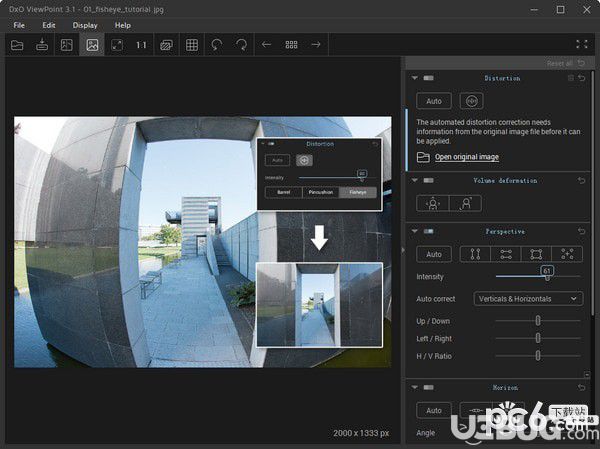The image size is (600, 449).
Task: Collapse the Distortion panel
Action: (414, 78)
